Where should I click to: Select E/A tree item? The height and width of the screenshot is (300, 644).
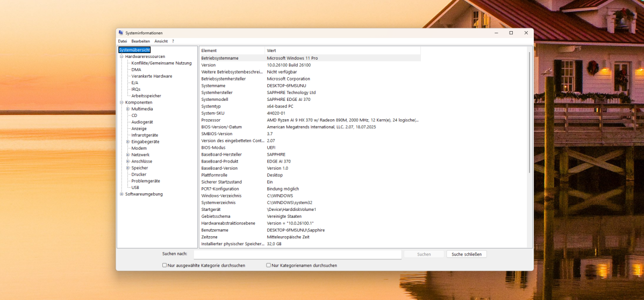click(135, 83)
